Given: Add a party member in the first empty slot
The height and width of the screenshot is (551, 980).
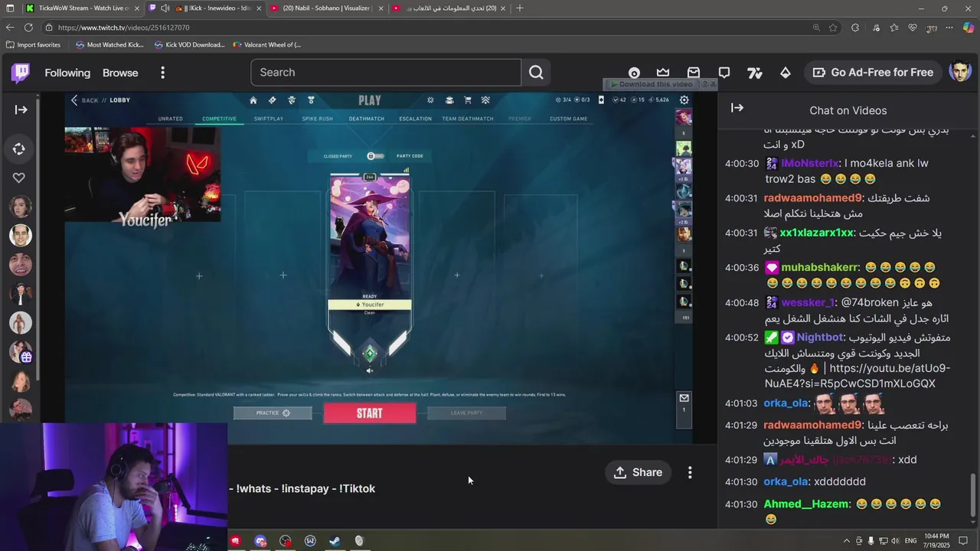Looking at the screenshot, I should pyautogui.click(x=199, y=275).
